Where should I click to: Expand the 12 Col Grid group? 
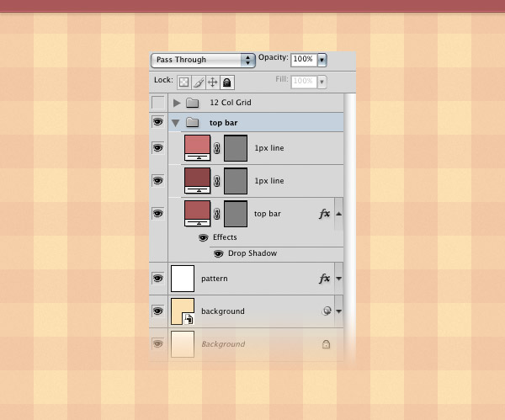[x=176, y=103]
